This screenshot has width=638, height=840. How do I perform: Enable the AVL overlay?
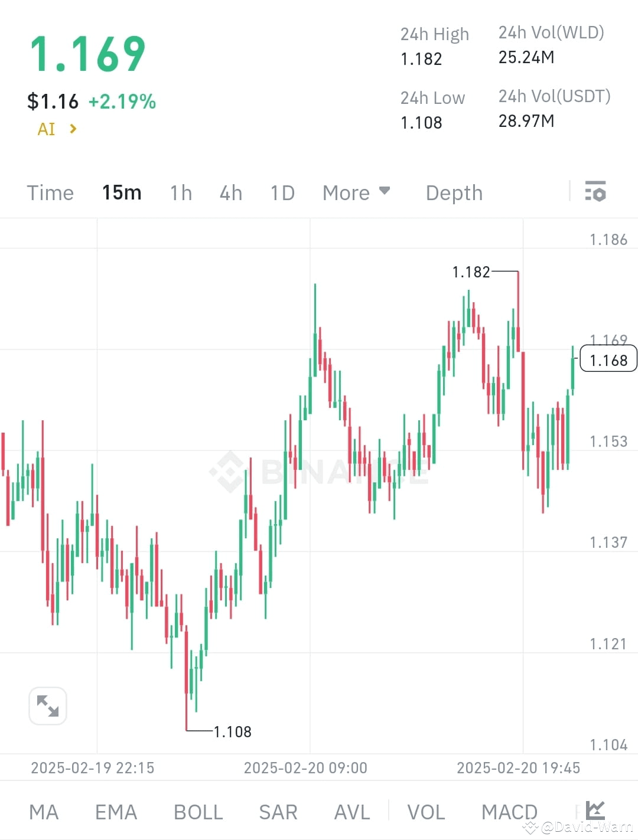point(351,811)
